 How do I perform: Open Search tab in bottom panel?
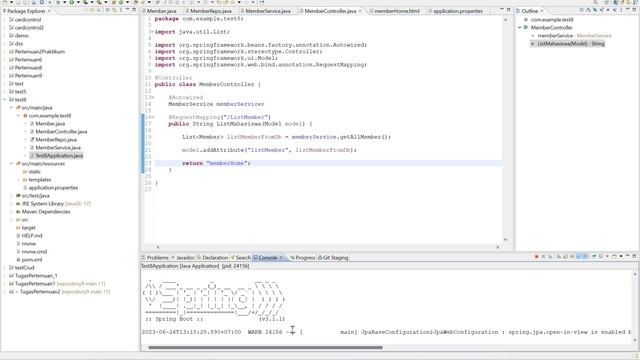[242, 258]
